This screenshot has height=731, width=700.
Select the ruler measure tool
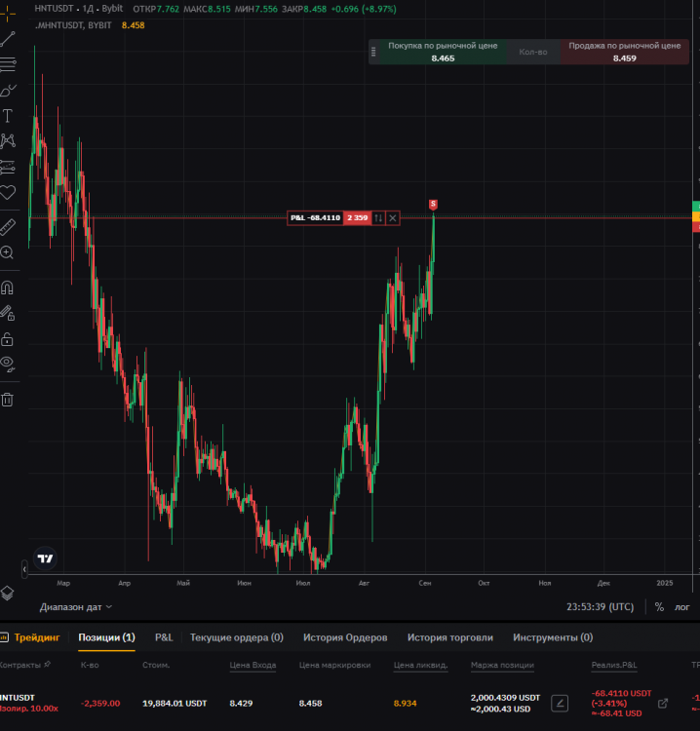click(x=8, y=227)
